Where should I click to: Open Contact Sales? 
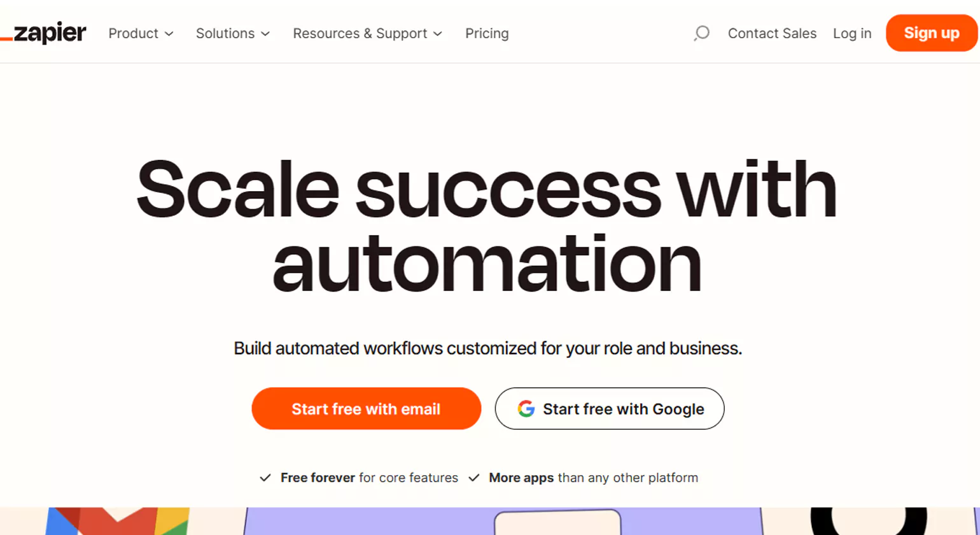pos(772,34)
